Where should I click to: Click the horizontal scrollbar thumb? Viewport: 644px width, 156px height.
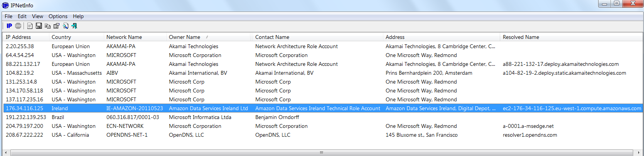[321, 153]
